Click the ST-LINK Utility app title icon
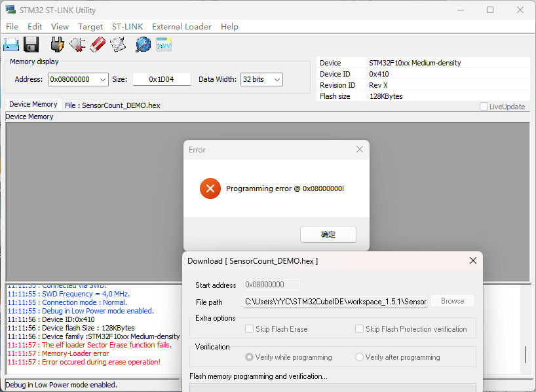Screen dimensions: 536x392 click(x=10, y=10)
